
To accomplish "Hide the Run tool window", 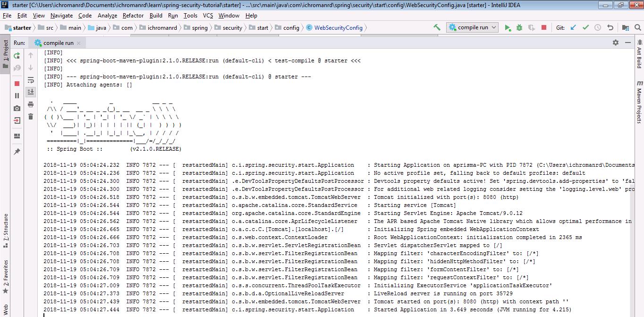I will (x=627, y=43).
